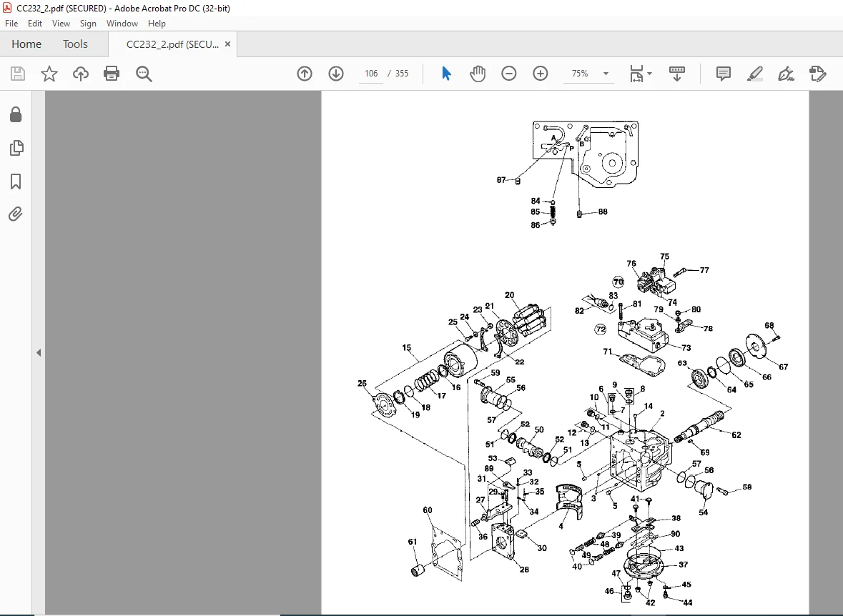Open the Sign document pen tool

click(x=786, y=74)
